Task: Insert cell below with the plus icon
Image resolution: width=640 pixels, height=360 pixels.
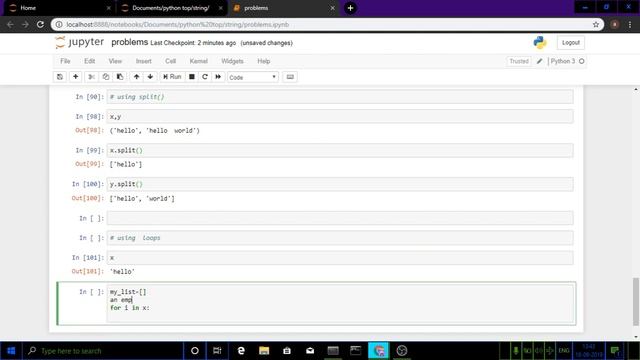Action: 76,77
